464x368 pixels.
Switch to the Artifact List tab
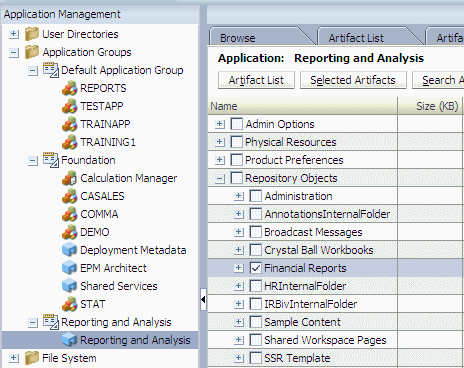pyautogui.click(x=368, y=37)
